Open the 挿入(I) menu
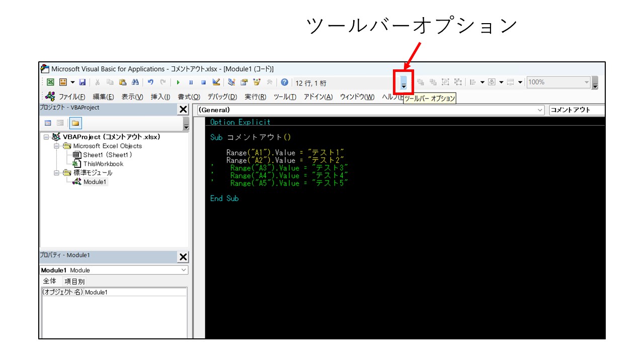Image resolution: width=644 pixels, height=362 pixels. coord(160,97)
